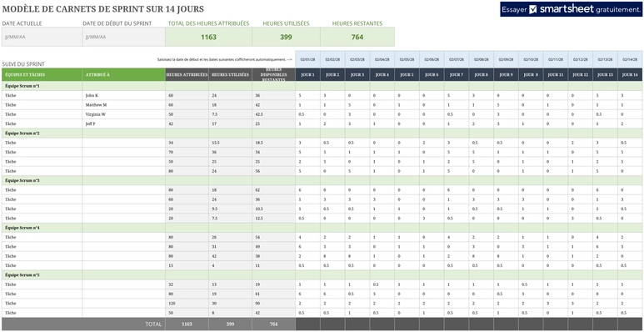Select the 31 hours used cell

[230, 247]
